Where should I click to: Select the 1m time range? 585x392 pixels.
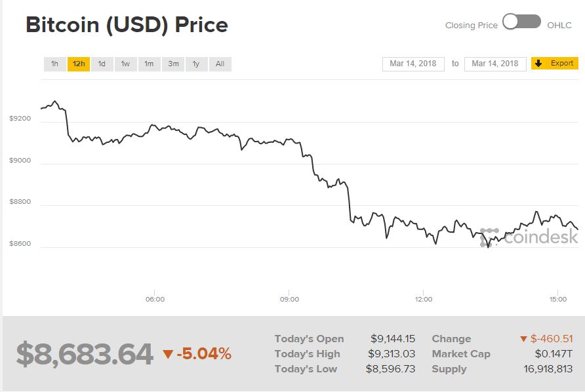click(x=149, y=64)
